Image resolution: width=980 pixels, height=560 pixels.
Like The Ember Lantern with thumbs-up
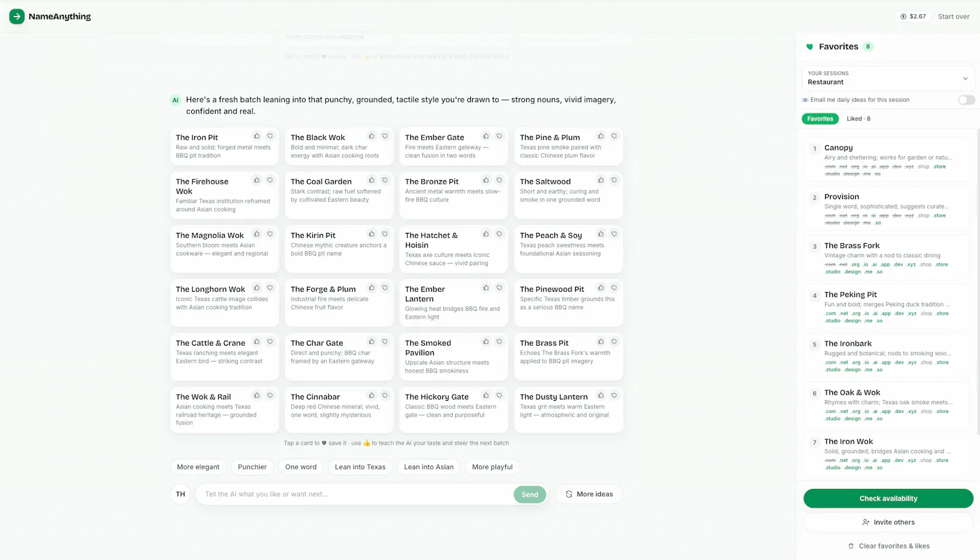(x=486, y=288)
